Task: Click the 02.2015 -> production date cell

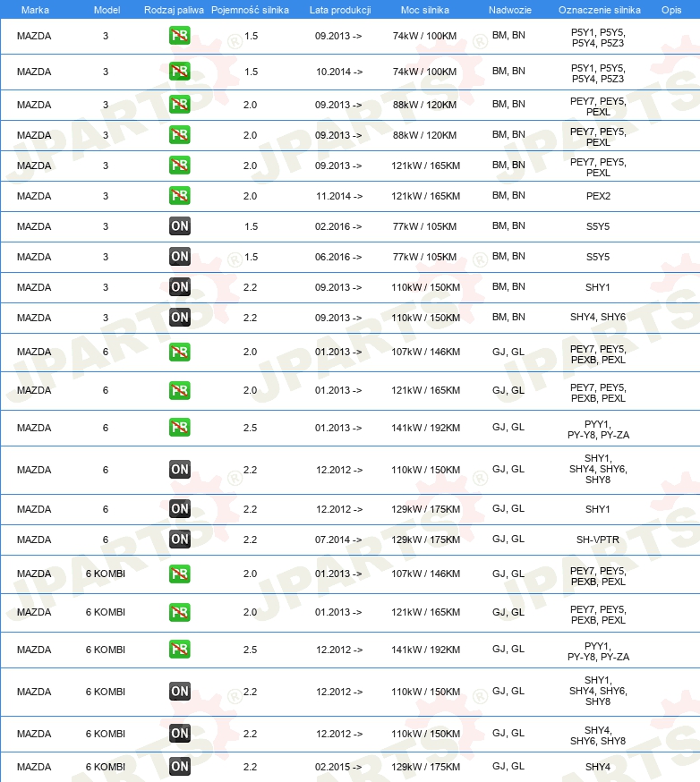Action: click(338, 767)
